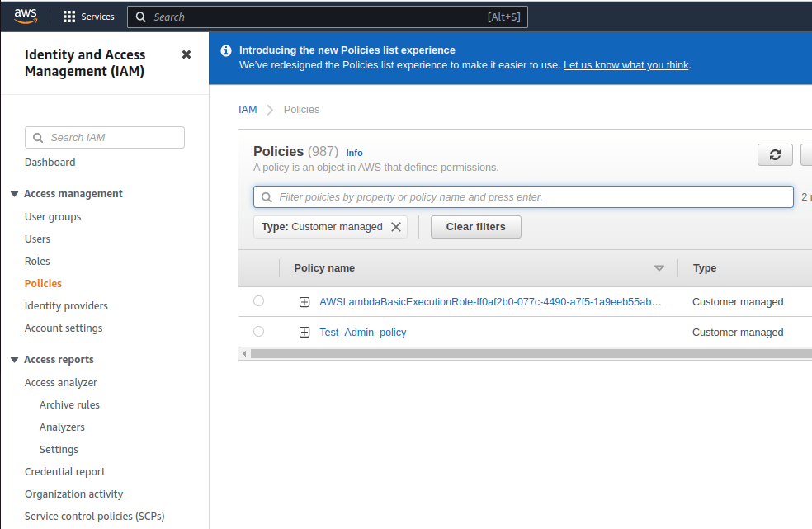The width and height of the screenshot is (812, 529).
Task: Open Organization activity
Action: coord(74,494)
